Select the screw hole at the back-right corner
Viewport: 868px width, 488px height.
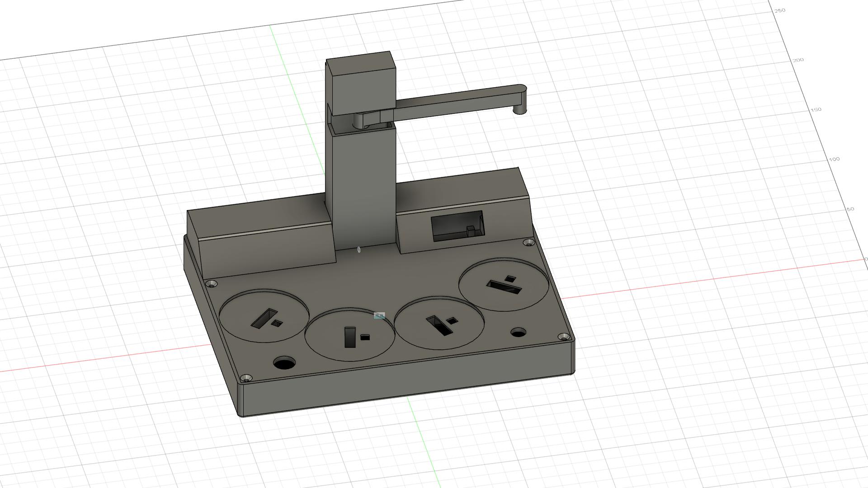coord(528,243)
